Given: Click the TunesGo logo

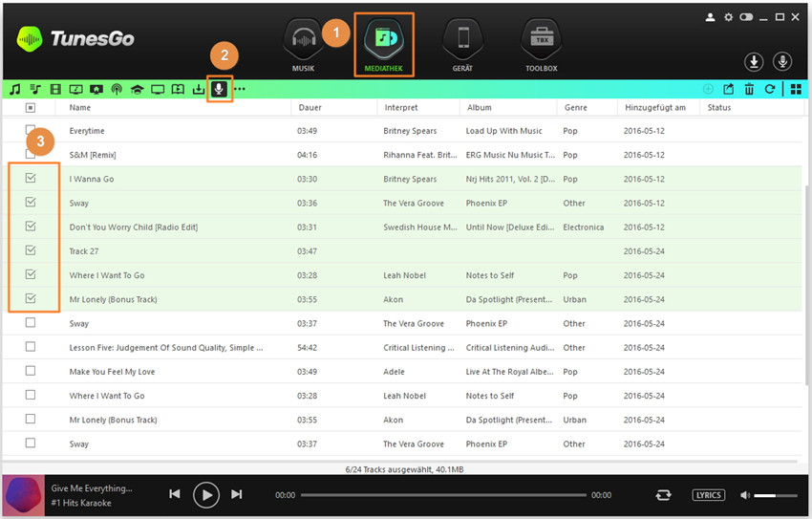Looking at the screenshot, I should [x=75, y=39].
